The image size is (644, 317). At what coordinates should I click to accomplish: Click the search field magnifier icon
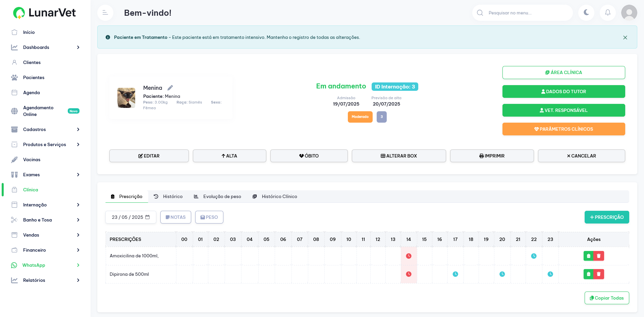click(480, 13)
